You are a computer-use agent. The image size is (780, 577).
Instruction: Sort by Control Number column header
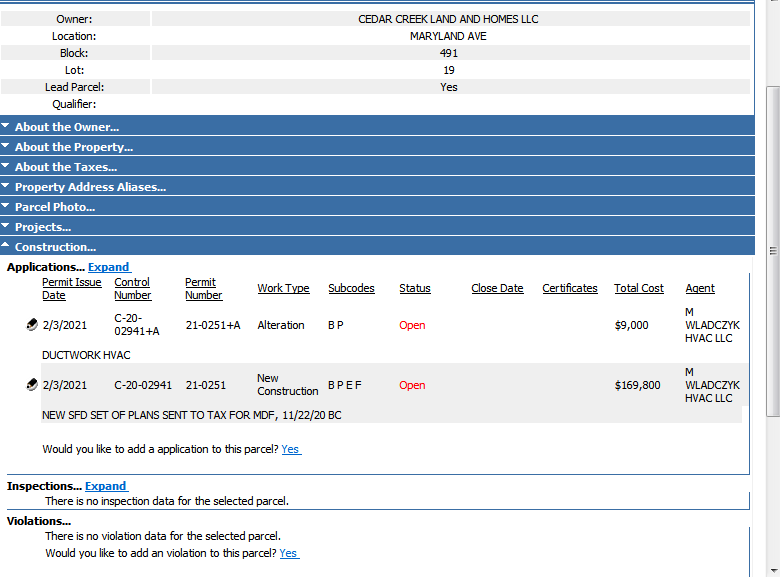[x=132, y=288]
